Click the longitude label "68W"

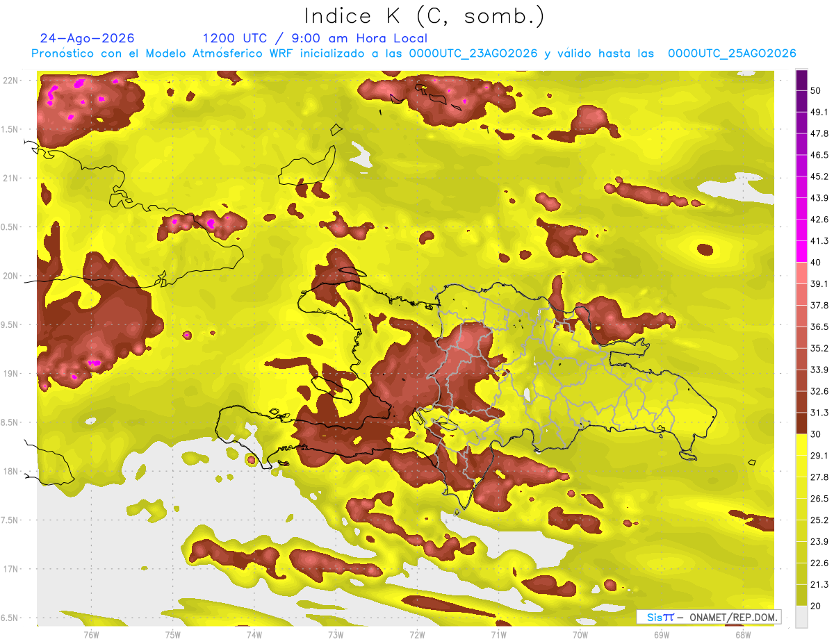point(742,635)
